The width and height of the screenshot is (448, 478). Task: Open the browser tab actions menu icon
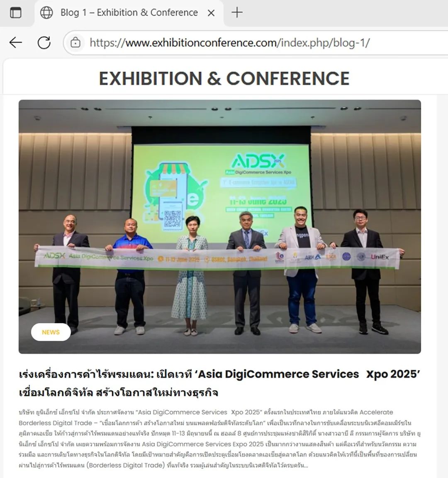15,13
